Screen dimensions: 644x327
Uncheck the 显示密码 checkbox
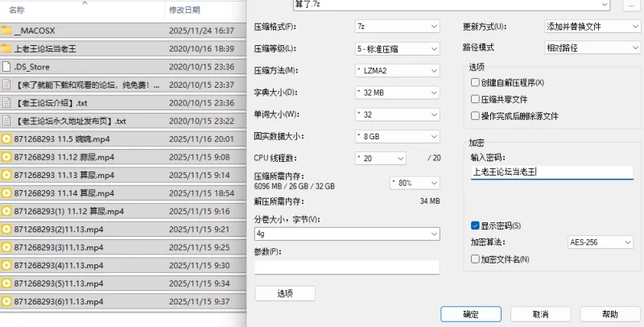click(475, 226)
